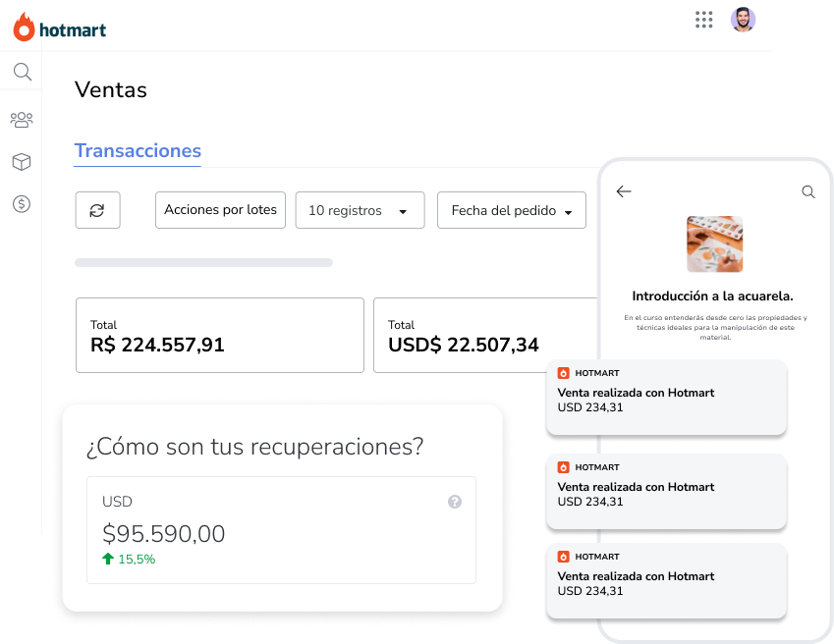Click the help icon on the USD card
The image size is (834, 644).
(455, 502)
